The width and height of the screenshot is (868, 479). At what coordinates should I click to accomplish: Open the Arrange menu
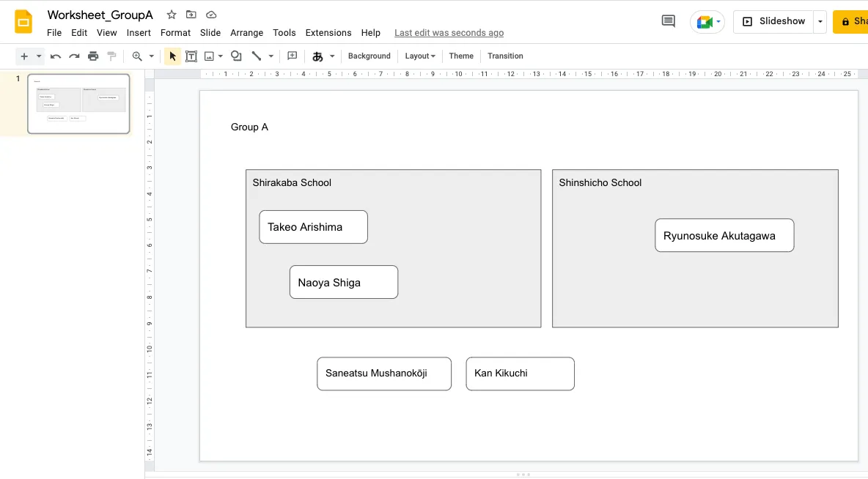pos(246,33)
